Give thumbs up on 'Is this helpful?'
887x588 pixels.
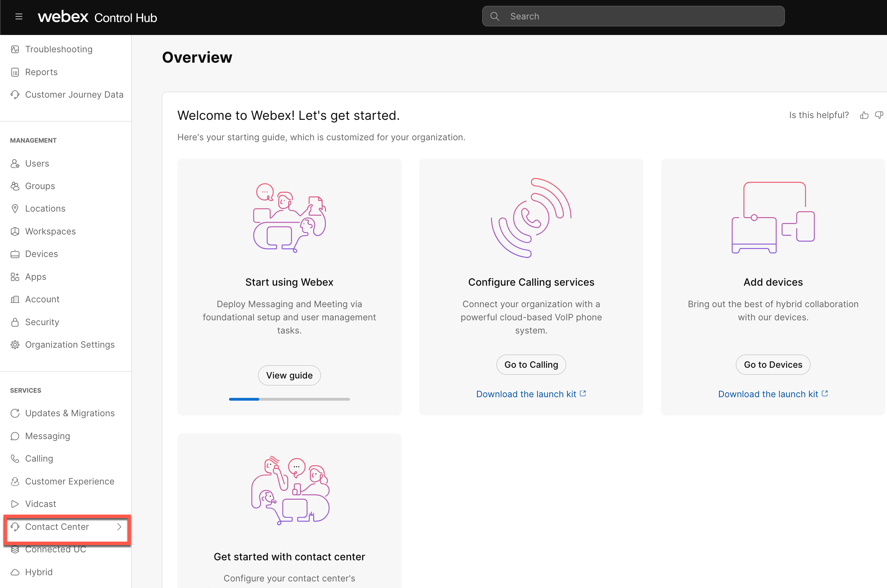point(864,115)
